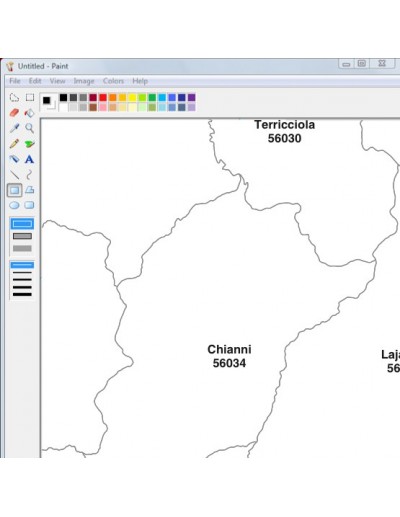
Task: Open the View menu
Action: point(57,81)
